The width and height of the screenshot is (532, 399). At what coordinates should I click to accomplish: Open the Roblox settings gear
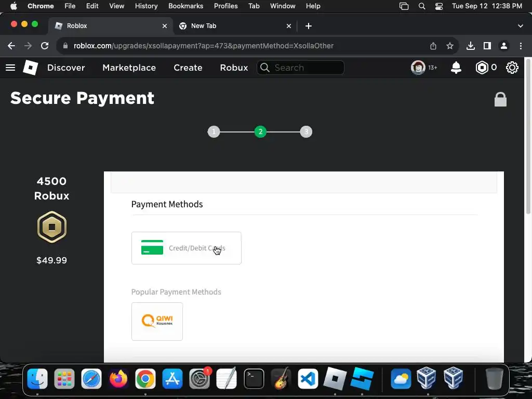pyautogui.click(x=512, y=68)
